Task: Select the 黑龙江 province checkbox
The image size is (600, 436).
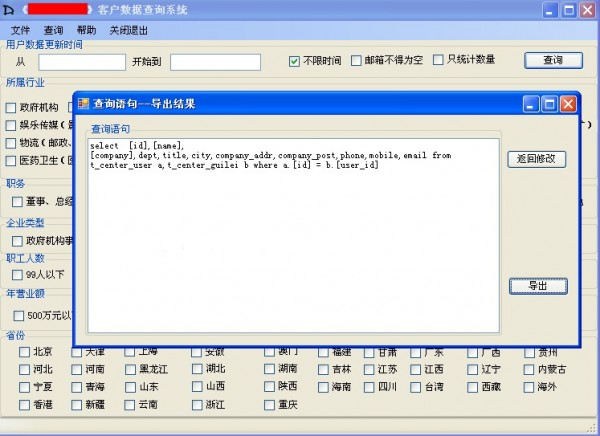Action: pos(130,369)
